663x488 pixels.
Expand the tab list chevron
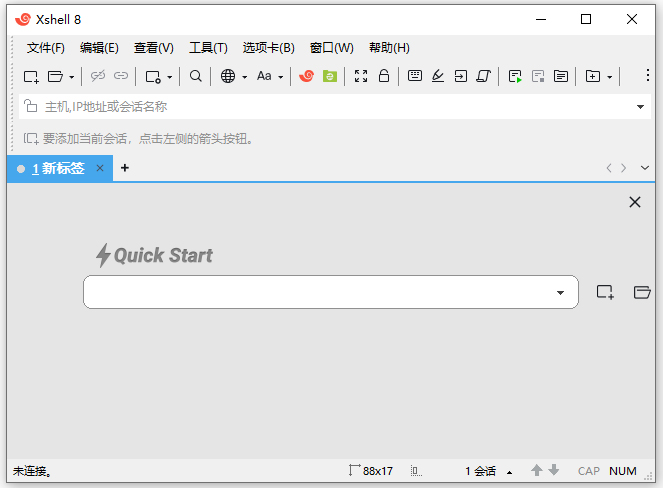click(x=644, y=168)
